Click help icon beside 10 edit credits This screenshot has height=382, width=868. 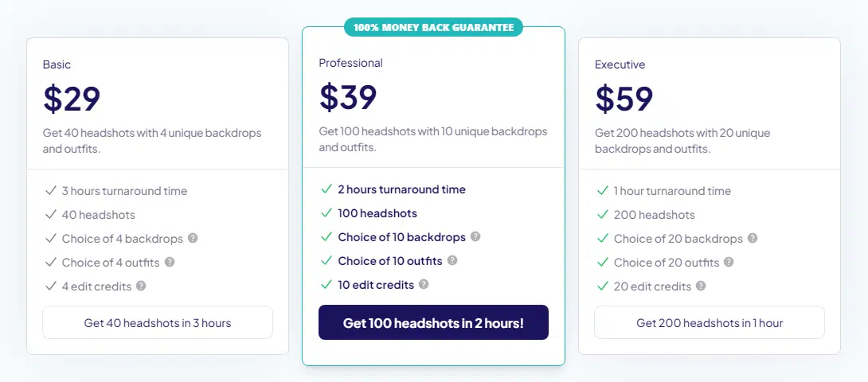point(424,284)
